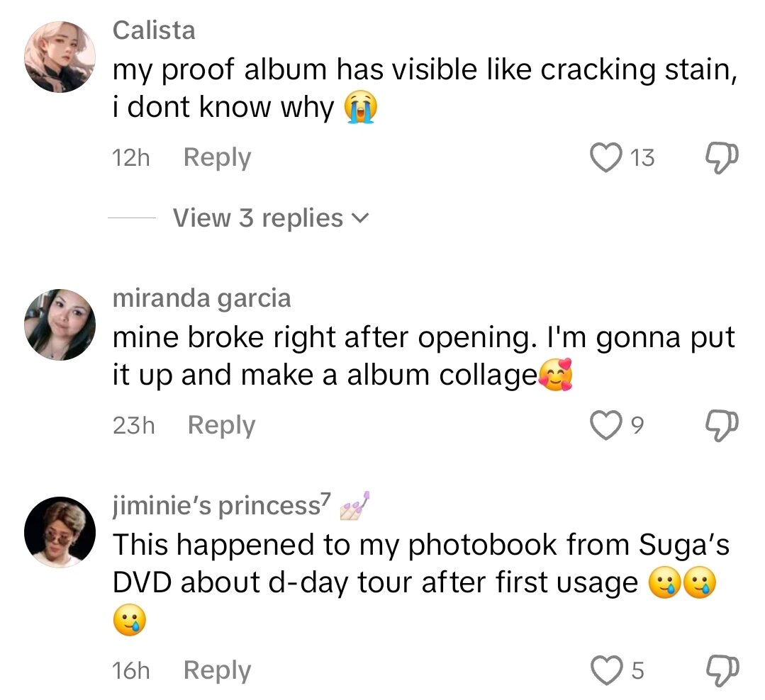This screenshot has width=765, height=700.
Task: Dislike miranda garcia's comment with thumbs-down
Action: click(720, 424)
